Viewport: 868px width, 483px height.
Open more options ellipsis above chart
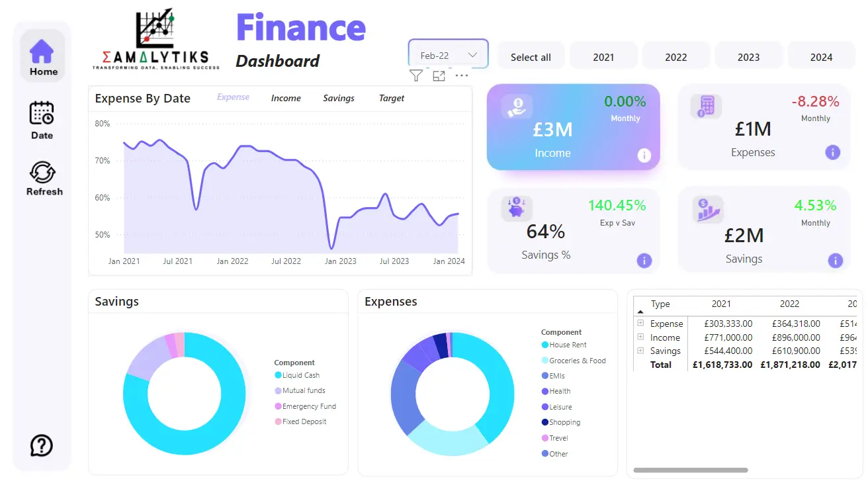(462, 75)
